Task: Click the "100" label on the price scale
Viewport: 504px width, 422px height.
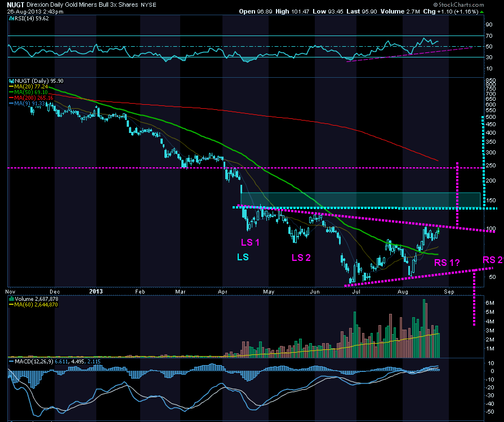Action: click(x=491, y=229)
